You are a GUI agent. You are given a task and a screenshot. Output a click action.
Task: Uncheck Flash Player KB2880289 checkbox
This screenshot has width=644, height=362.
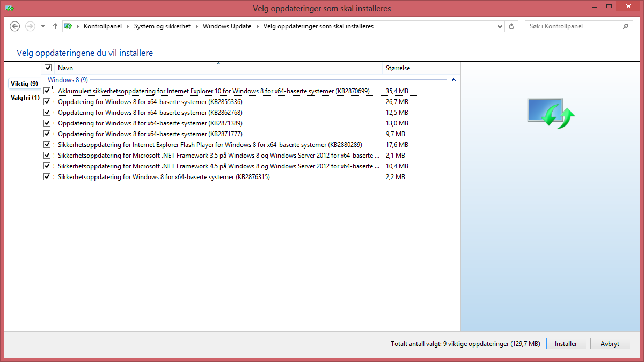pyautogui.click(x=47, y=145)
